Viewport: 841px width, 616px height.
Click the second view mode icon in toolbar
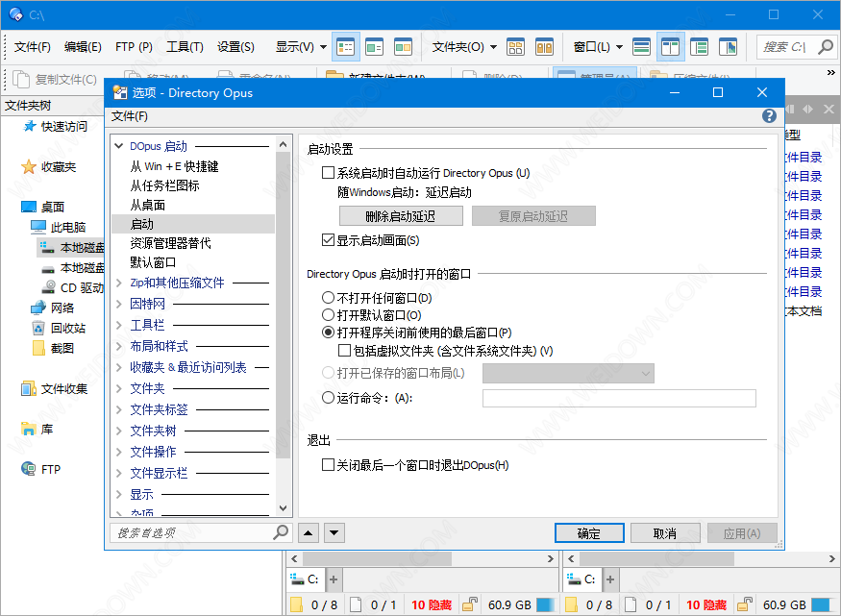click(x=374, y=47)
